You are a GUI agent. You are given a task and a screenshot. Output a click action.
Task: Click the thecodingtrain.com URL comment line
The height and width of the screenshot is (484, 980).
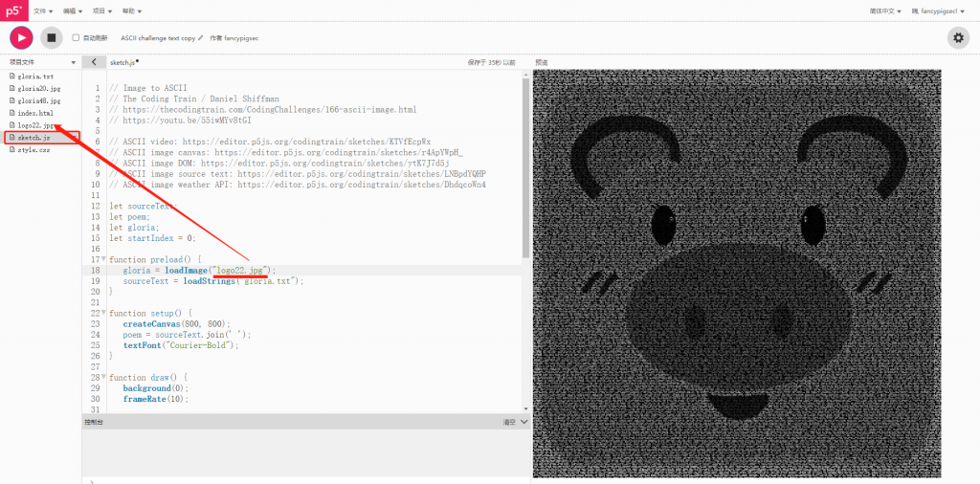click(262, 109)
